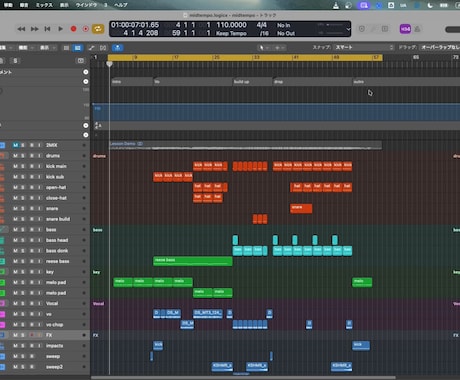Select the impacts track name
Viewport: 460px width, 380px height.
[x=54, y=346]
